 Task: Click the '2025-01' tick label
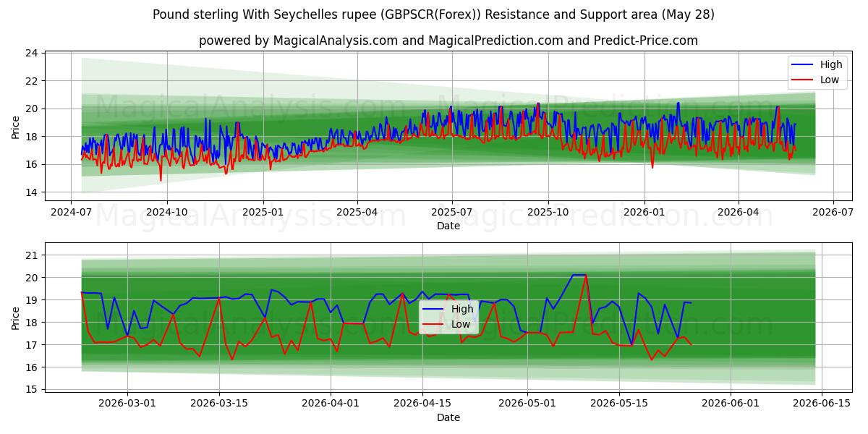tap(263, 212)
